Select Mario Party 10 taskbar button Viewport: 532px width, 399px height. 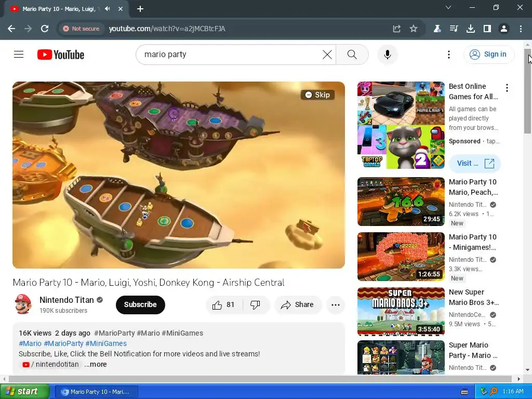click(x=96, y=392)
